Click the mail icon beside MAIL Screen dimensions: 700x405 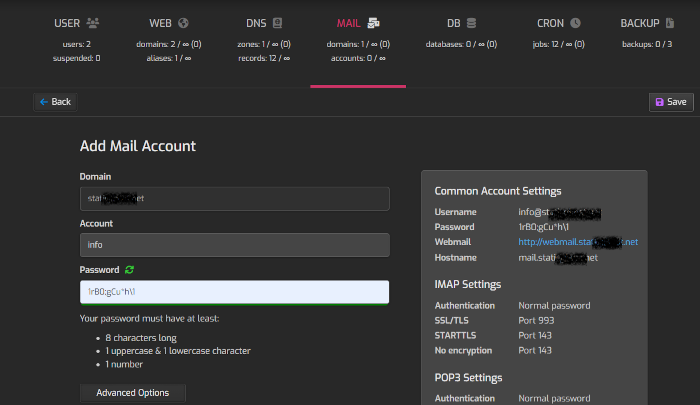[373, 22]
